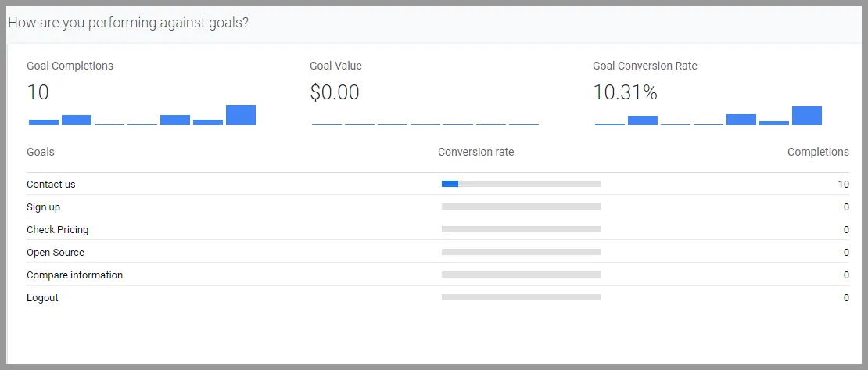Open the Compare information goal row
This screenshot has width=868, height=370.
pyautogui.click(x=437, y=275)
